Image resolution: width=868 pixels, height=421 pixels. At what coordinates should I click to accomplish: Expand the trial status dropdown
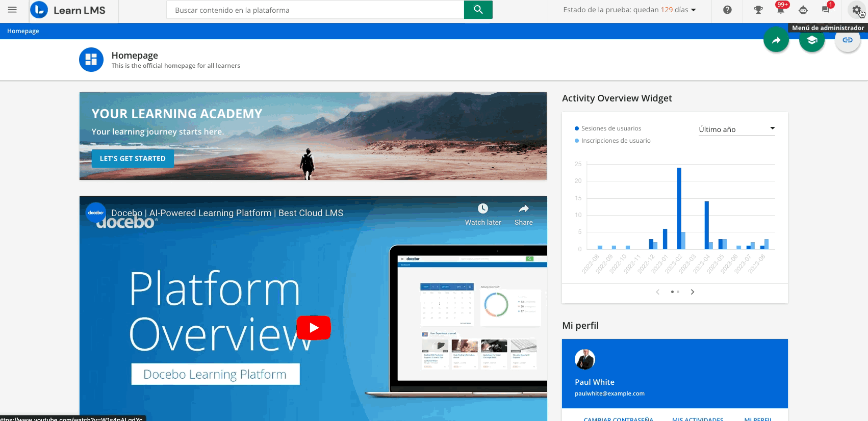point(629,10)
